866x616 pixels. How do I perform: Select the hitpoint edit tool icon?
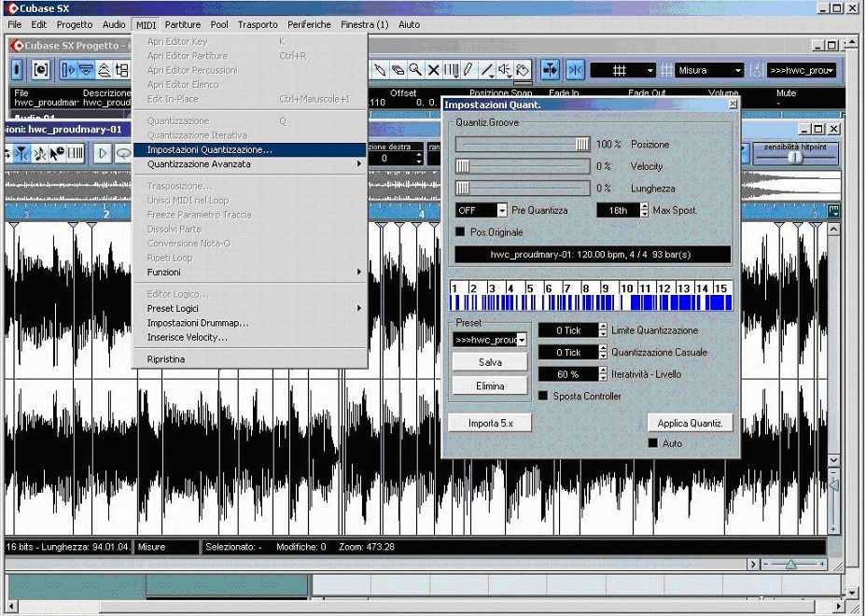(21, 153)
